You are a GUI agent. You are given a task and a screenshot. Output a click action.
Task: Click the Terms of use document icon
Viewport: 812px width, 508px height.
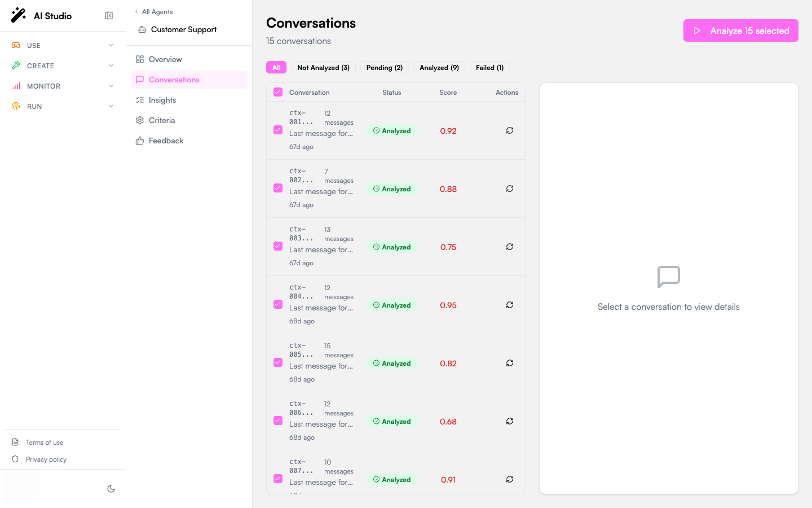(15, 442)
